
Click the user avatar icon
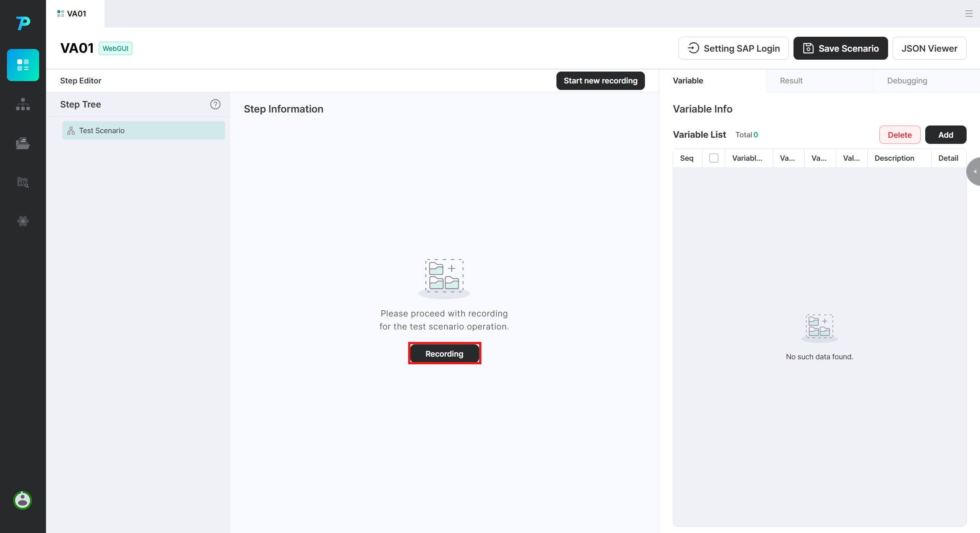(23, 500)
